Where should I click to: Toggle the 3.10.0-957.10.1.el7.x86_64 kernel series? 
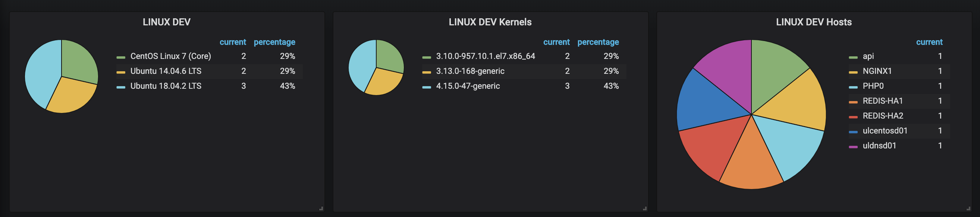coord(485,56)
